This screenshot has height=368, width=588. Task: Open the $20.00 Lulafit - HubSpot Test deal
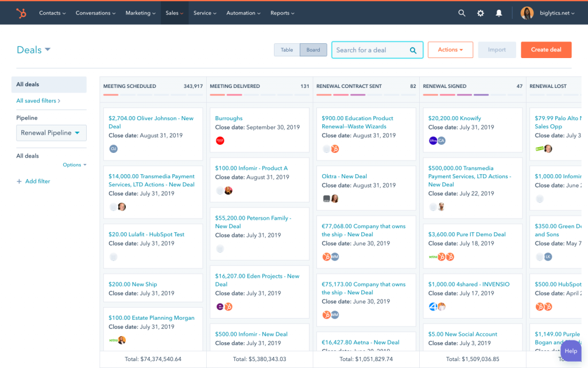tap(146, 235)
